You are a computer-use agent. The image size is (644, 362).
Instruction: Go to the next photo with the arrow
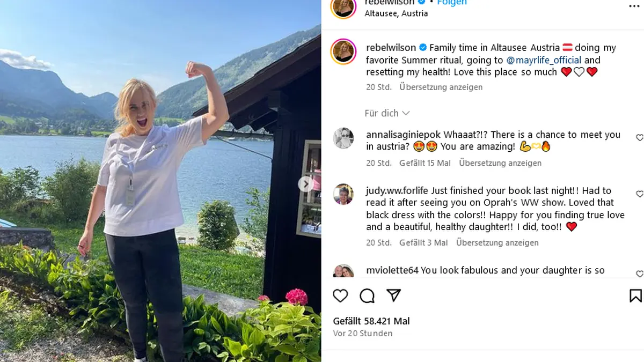pyautogui.click(x=306, y=184)
